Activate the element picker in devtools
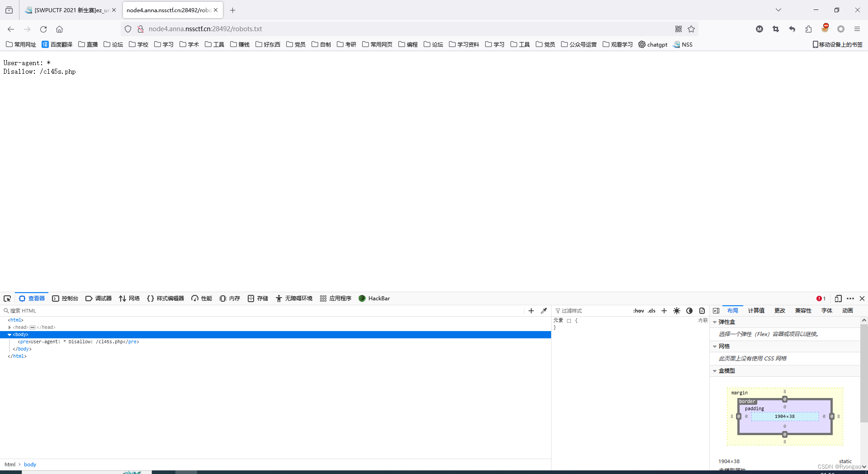Image resolution: width=868 pixels, height=474 pixels. (7, 299)
